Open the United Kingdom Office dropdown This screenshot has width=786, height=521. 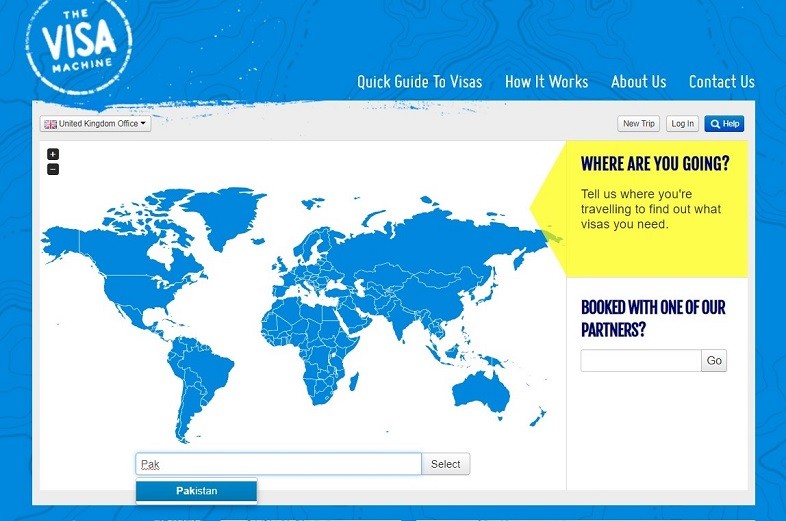pyautogui.click(x=96, y=124)
